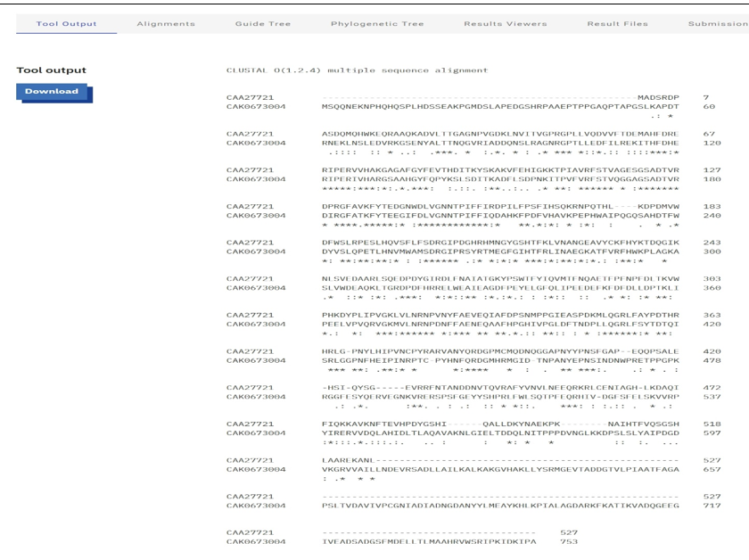Select the residue count 240
This screenshot has width=749, height=560.
(x=712, y=216)
